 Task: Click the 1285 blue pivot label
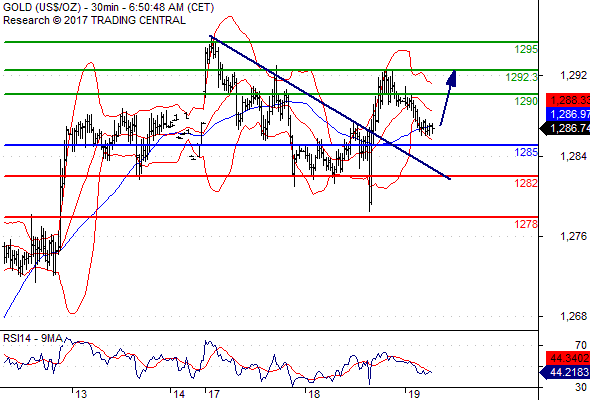526,152
